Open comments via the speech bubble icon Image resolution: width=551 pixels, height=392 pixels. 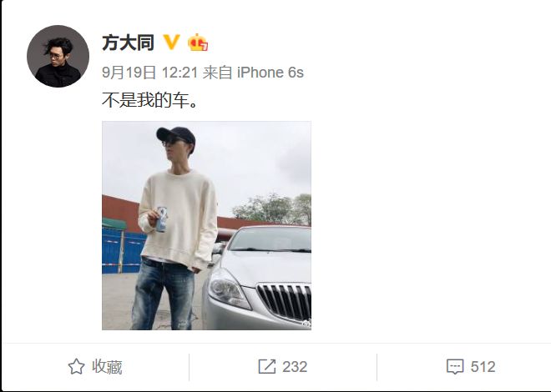click(455, 367)
